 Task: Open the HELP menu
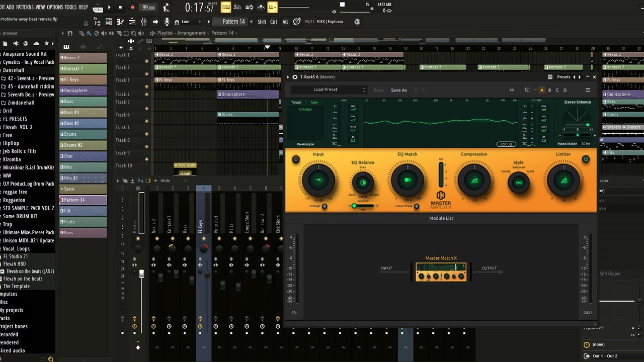(83, 7)
